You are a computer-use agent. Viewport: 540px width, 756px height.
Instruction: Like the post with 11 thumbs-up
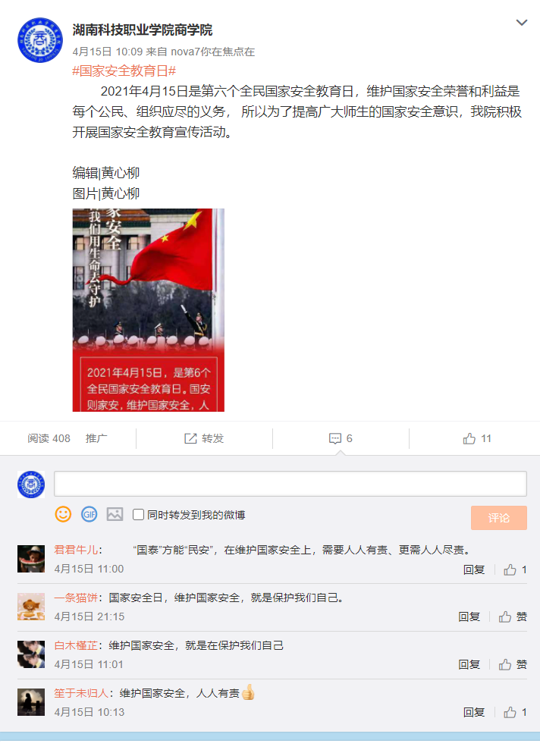477,438
